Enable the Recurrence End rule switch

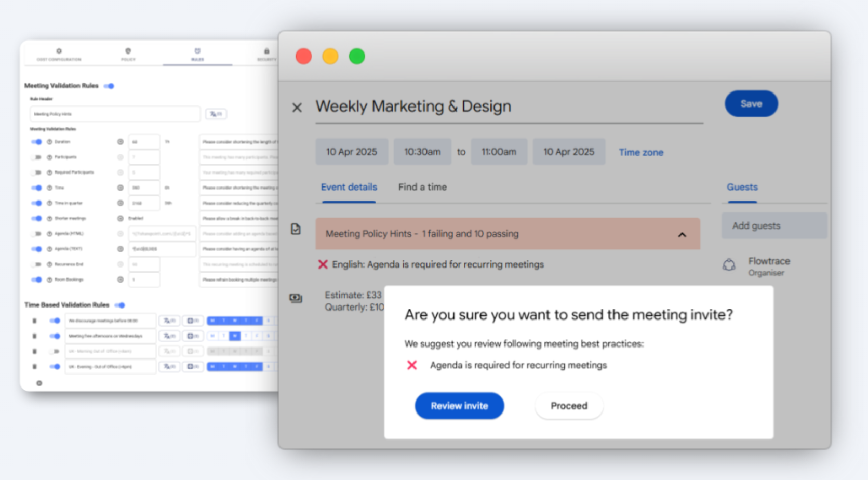coord(36,264)
